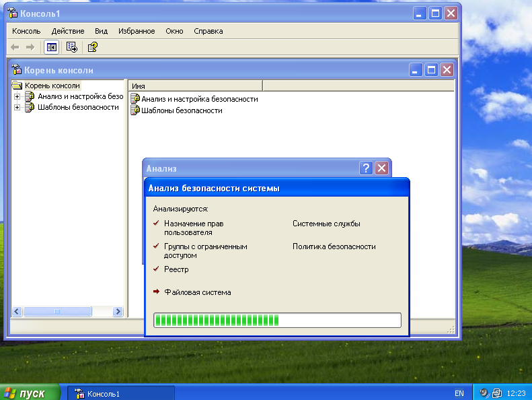Click the 12:23 taskbar clock
The width and height of the screenshot is (532, 400).
point(516,393)
